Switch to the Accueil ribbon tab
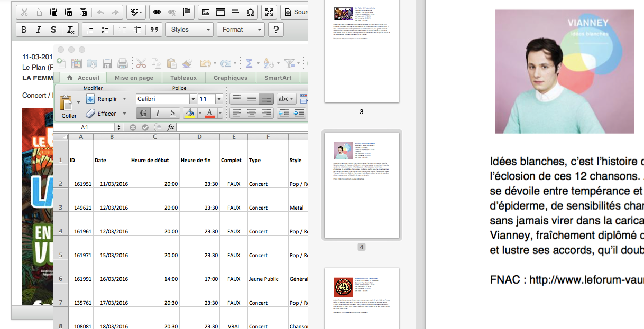This screenshot has height=329, width=644. point(84,78)
